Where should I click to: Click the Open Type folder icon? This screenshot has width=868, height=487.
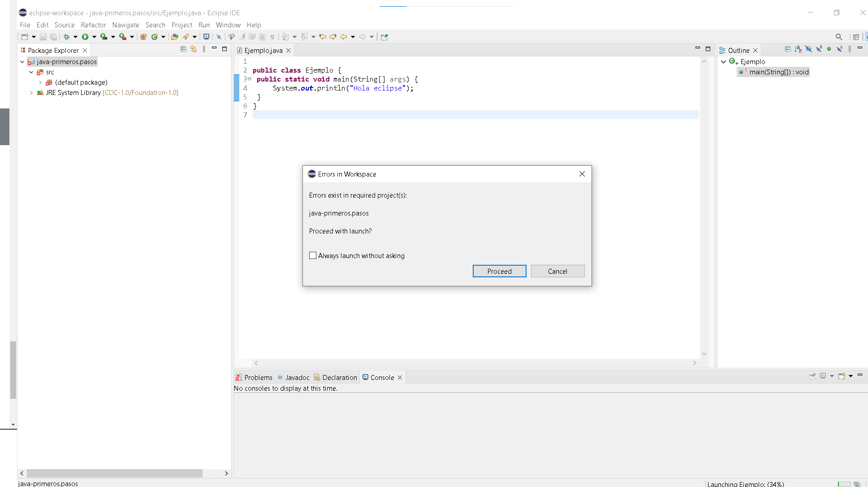175,37
